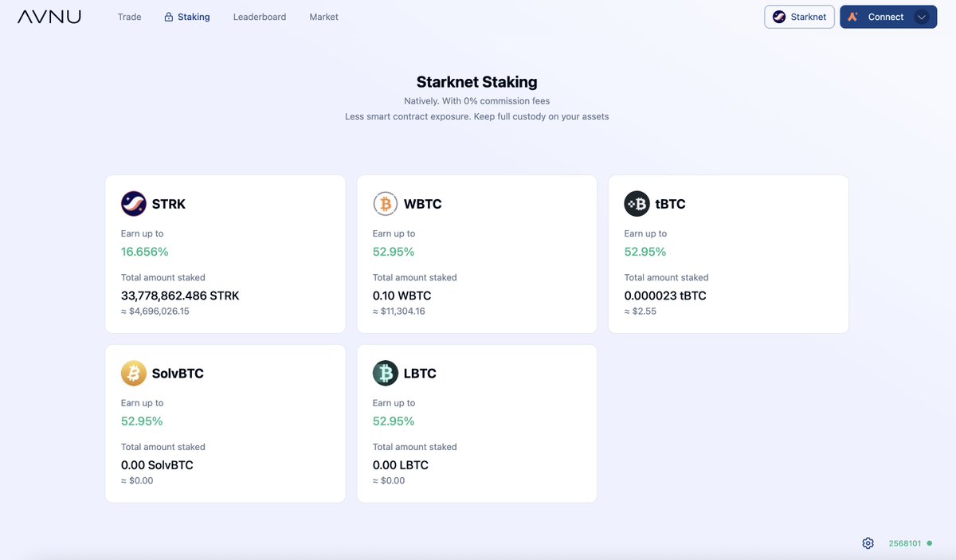Screen dimensions: 956x560
Task: Click the AVNU icon in Connect button
Action: (x=853, y=17)
